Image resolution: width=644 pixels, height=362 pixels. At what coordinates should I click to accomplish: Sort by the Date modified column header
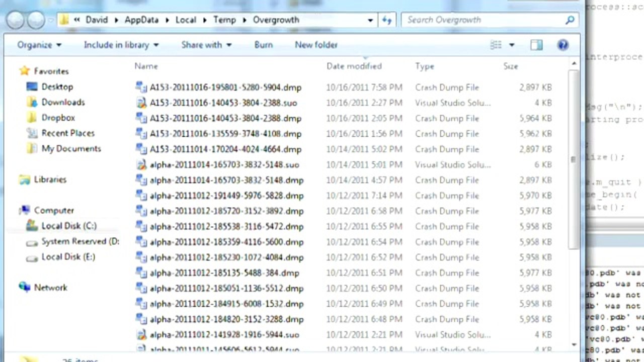(354, 66)
